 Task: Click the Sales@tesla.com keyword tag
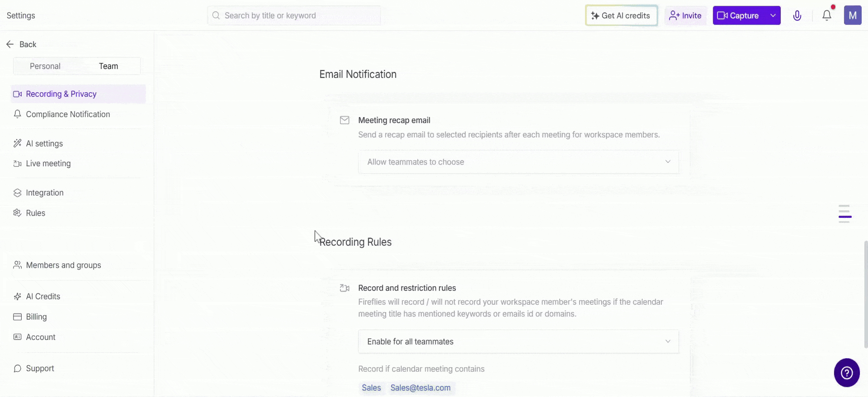pyautogui.click(x=420, y=388)
